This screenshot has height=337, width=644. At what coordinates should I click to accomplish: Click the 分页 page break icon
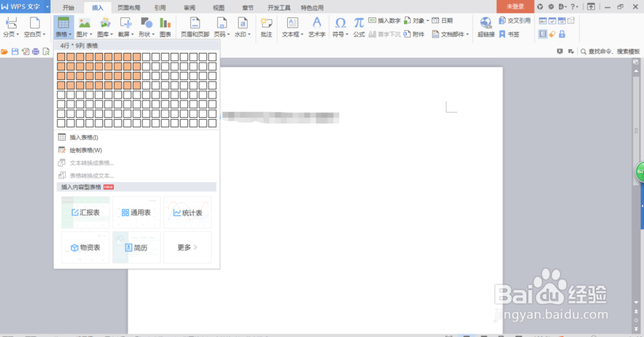point(11,23)
